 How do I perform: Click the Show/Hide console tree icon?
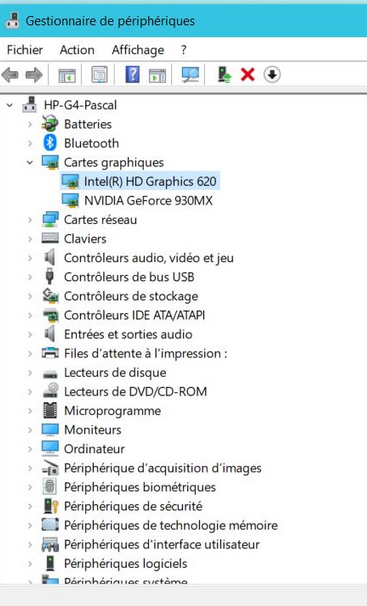(x=67, y=75)
